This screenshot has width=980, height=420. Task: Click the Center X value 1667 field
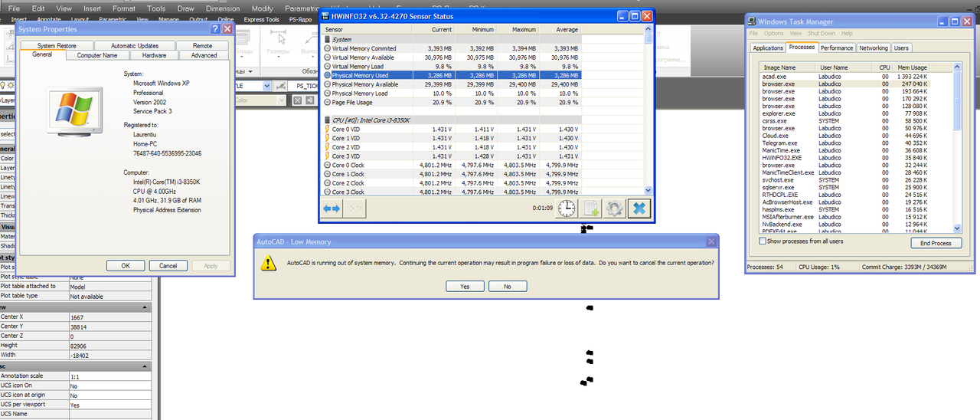(109, 317)
